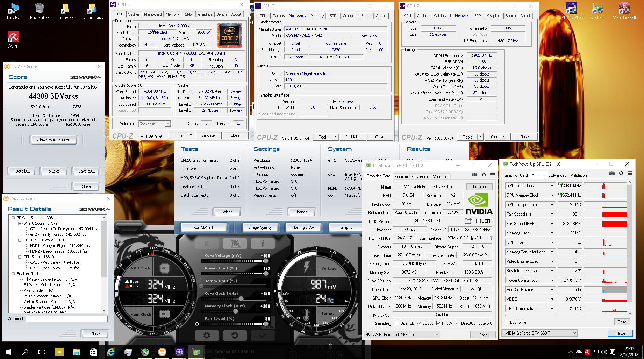
Task: Click the Lookup button in GPU-Z
Action: [479, 187]
